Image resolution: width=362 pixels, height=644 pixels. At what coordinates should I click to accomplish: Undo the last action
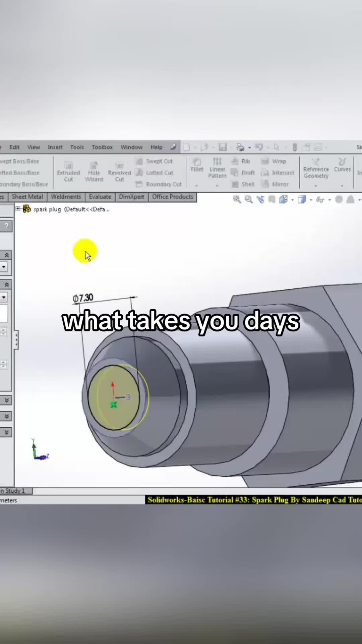(259, 147)
